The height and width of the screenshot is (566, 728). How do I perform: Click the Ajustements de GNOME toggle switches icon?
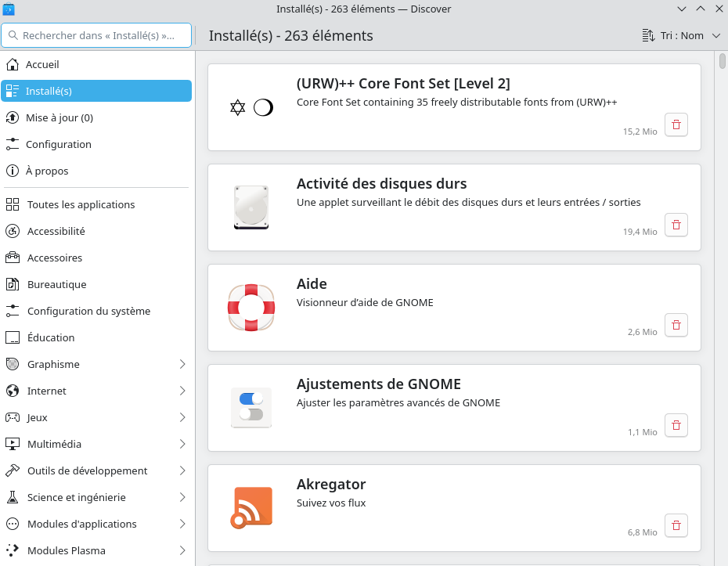(251, 407)
